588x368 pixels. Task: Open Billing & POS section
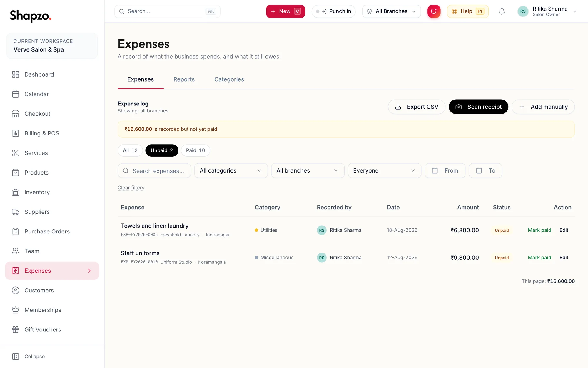[52, 133]
